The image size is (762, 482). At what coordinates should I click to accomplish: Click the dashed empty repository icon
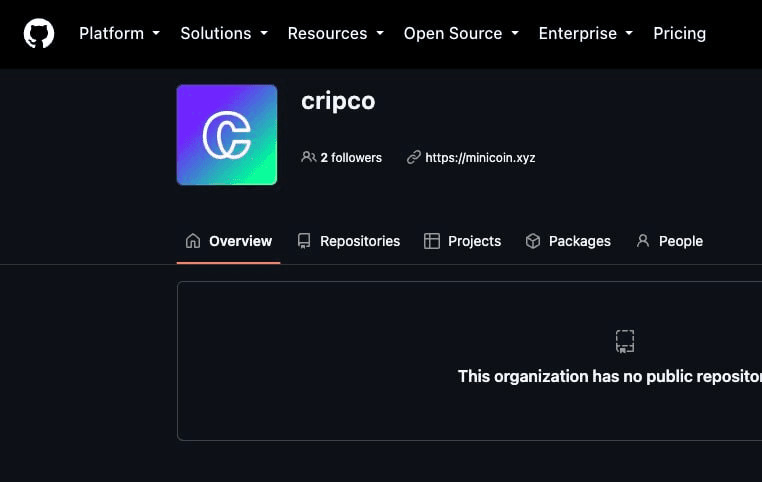click(x=625, y=341)
